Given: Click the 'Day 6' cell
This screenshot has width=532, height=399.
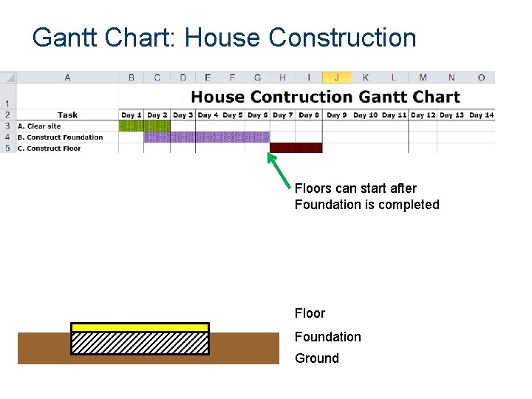Looking at the screenshot, I should pos(258,115).
